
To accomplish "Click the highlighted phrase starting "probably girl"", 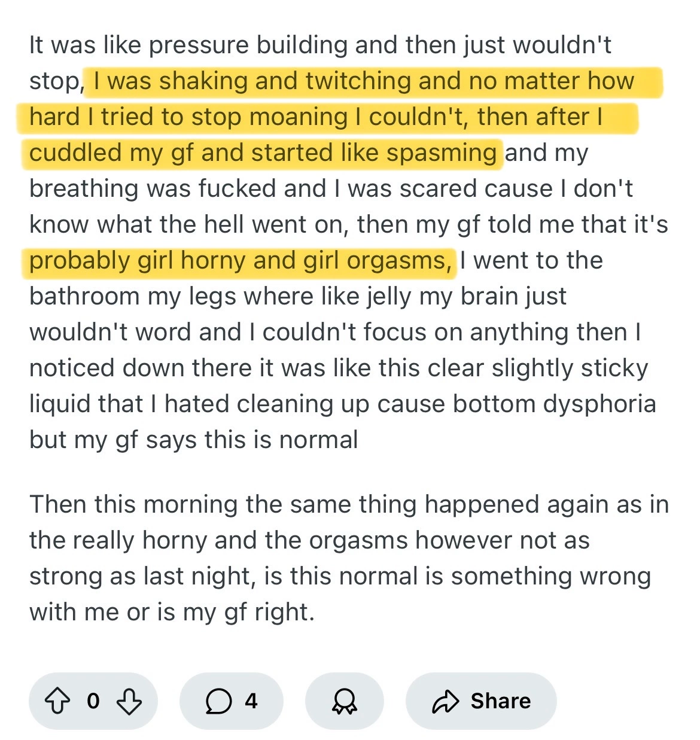I will tap(239, 261).
